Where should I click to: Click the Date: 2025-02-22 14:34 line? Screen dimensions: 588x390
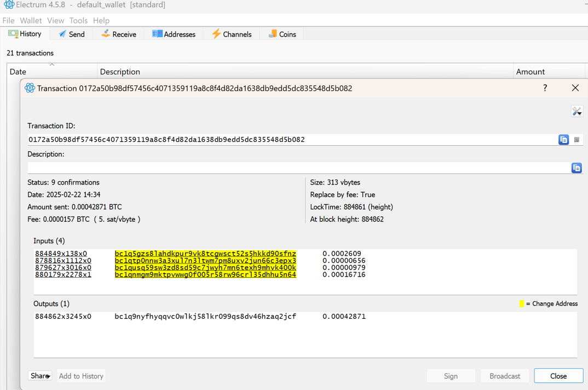tap(64, 195)
